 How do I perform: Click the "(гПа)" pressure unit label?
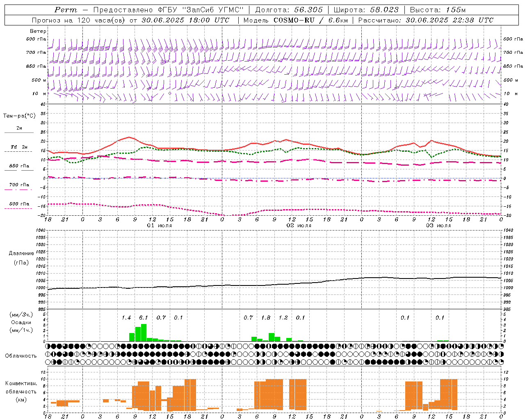(x=21, y=262)
